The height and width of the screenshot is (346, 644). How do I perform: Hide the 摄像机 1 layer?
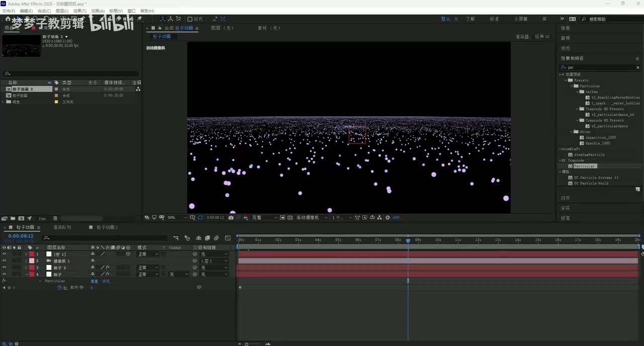4,261
